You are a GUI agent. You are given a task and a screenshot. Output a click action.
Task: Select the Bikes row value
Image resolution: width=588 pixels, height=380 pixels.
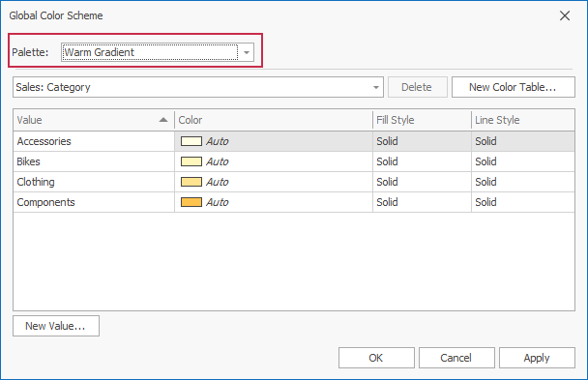pyautogui.click(x=94, y=161)
